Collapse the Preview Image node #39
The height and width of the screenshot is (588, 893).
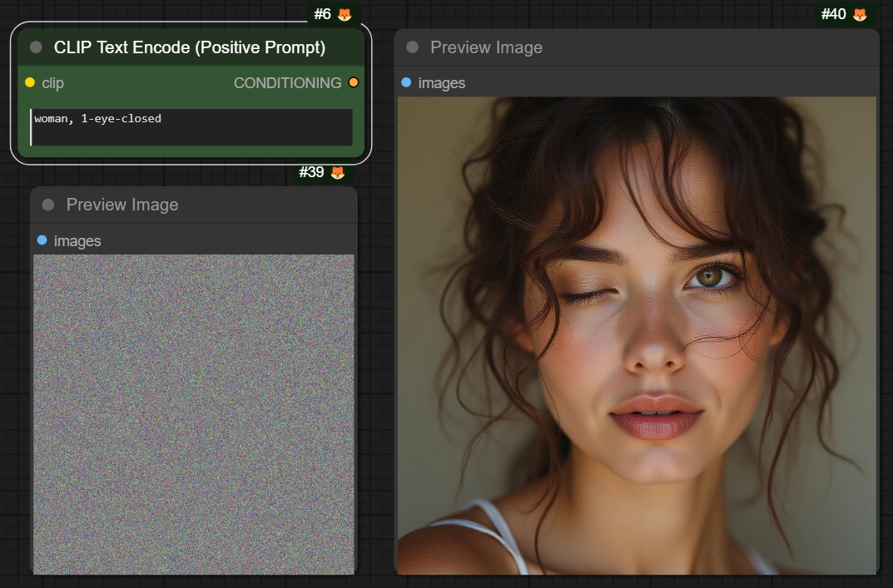coord(48,205)
